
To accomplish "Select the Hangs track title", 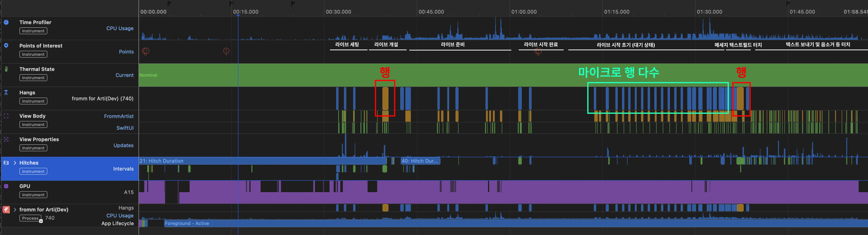I will coord(27,93).
